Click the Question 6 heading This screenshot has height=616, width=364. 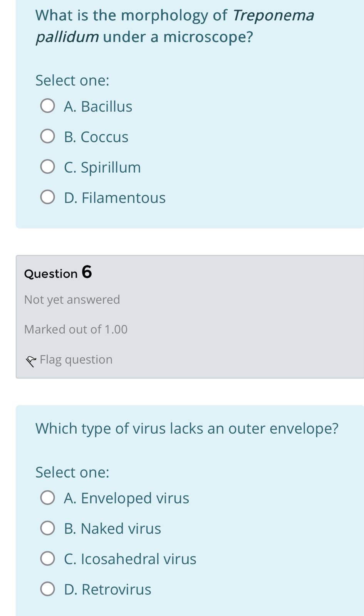[x=57, y=273]
